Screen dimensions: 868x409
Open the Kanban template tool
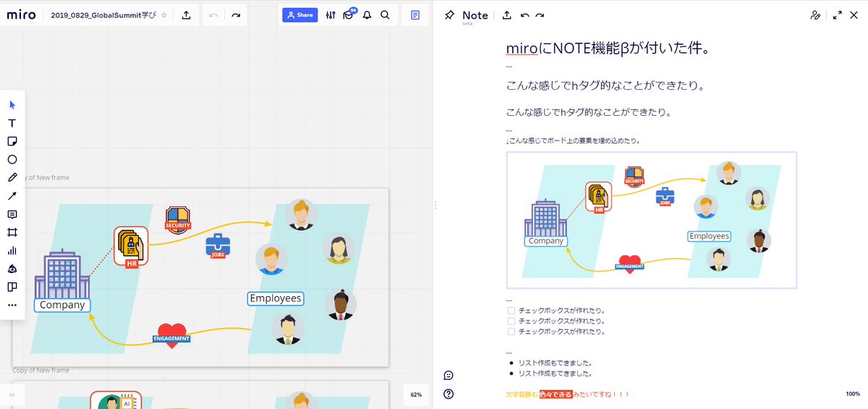click(12, 287)
